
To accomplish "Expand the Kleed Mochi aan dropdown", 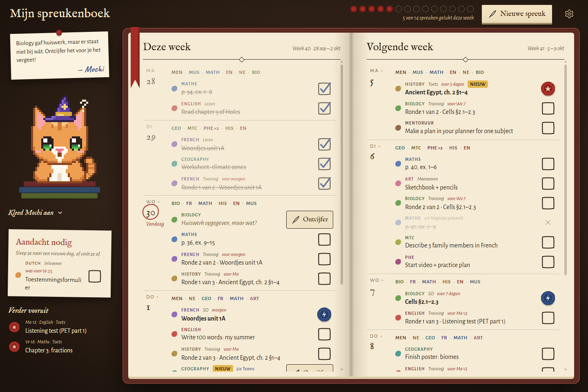I will (x=36, y=213).
